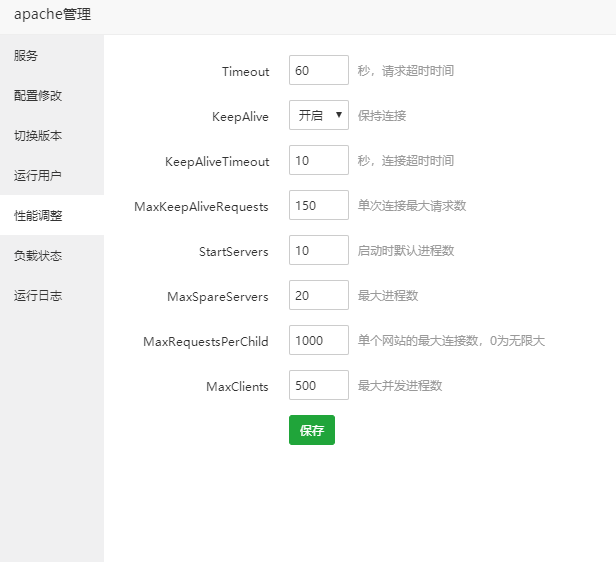Click the '单个网站的最大连接数，0为无限大' hint
The width and height of the screenshot is (616, 562).
click(451, 340)
